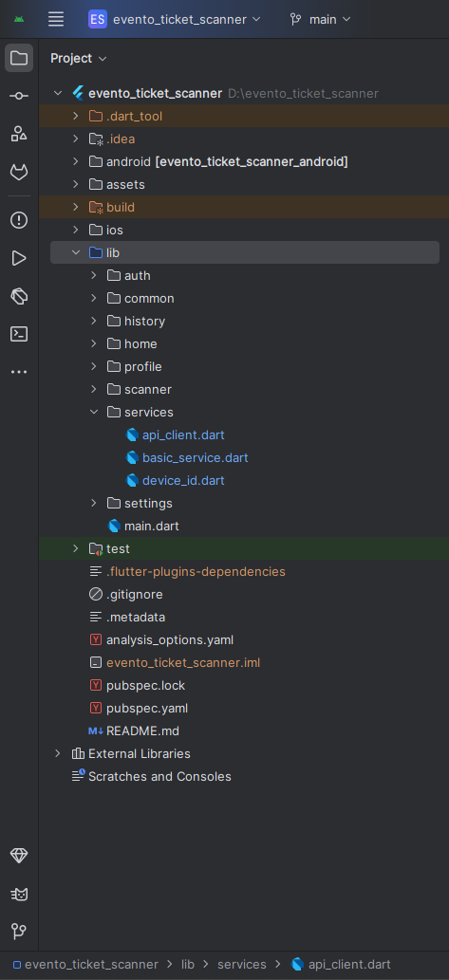
Task: Expand the ios folder
Action: pos(76,230)
